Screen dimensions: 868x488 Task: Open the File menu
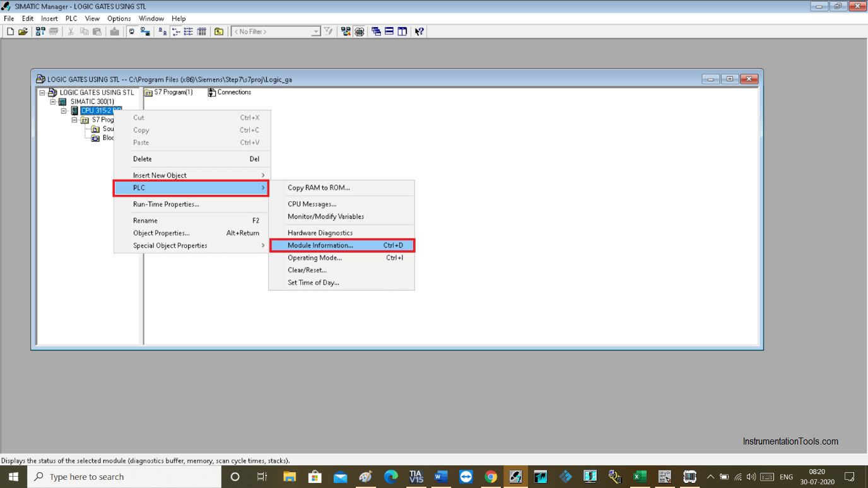[9, 19]
